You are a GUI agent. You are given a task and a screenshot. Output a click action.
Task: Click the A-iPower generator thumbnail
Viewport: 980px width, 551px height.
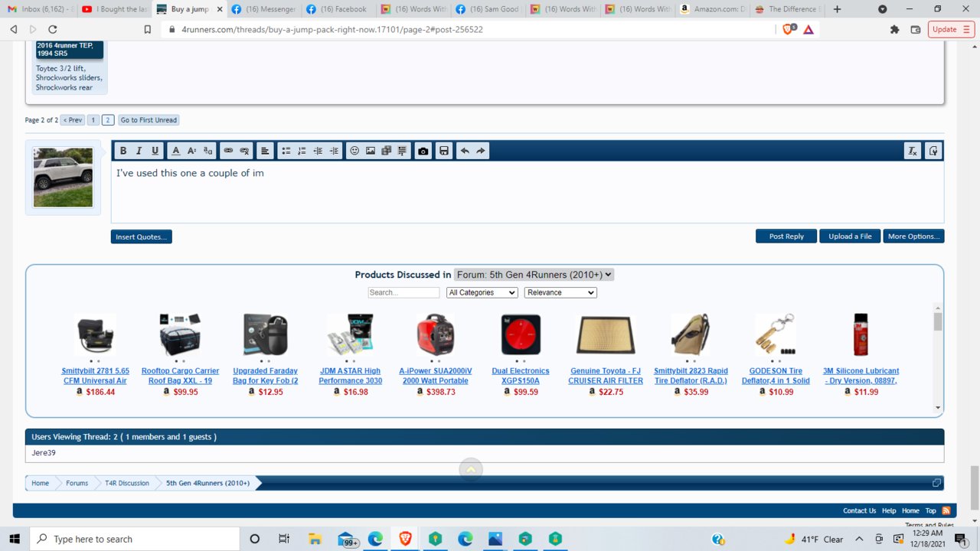tap(436, 334)
